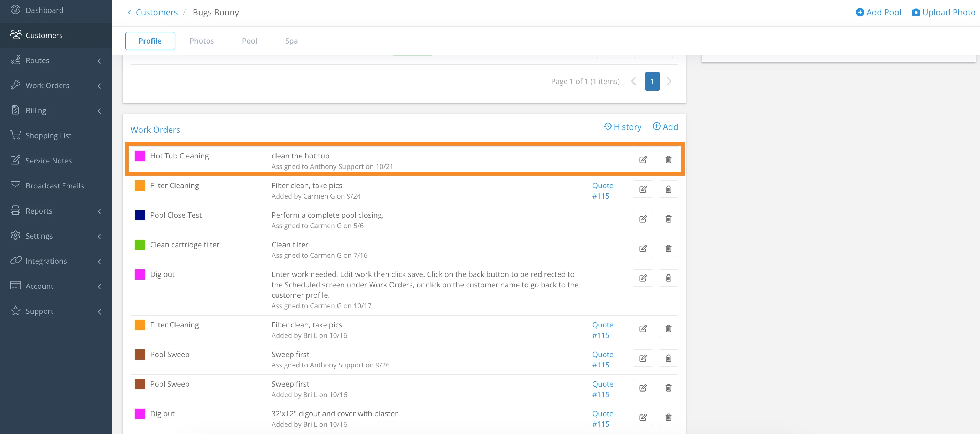This screenshot has height=434, width=980.
Task: Open Work Orders History
Action: (622, 127)
